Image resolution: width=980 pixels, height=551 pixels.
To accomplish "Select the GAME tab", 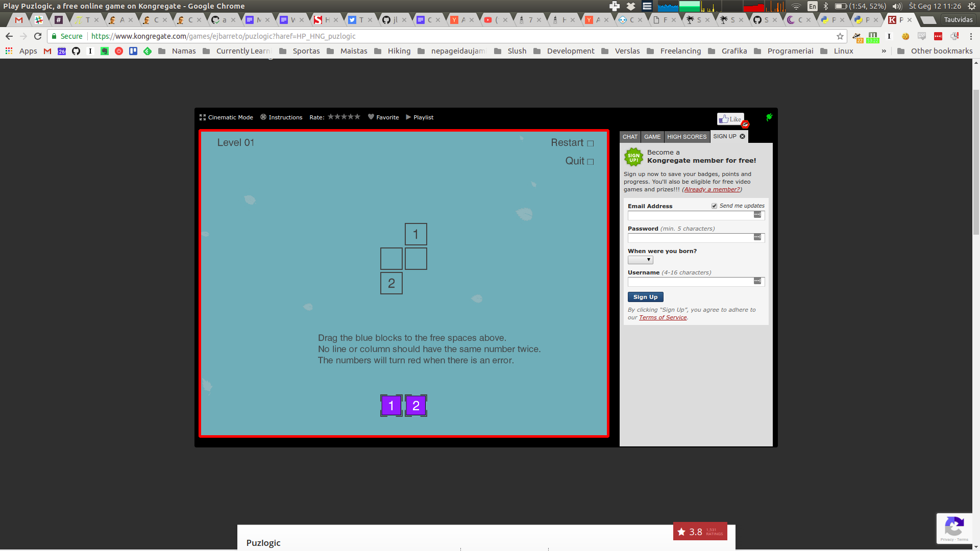I will pyautogui.click(x=651, y=137).
